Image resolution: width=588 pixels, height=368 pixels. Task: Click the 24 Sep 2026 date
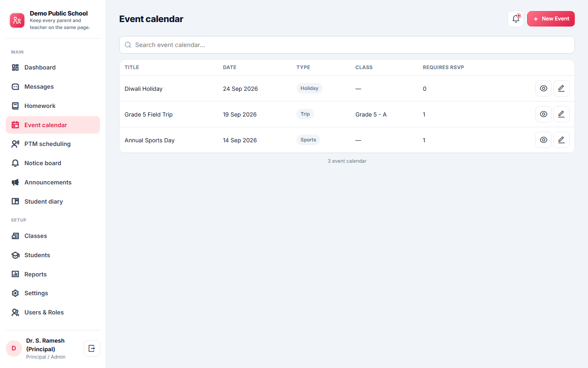pyautogui.click(x=240, y=89)
